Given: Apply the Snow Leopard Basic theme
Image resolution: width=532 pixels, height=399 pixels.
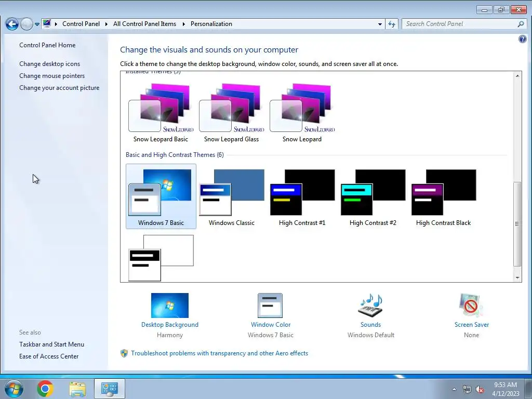Looking at the screenshot, I should [161, 113].
